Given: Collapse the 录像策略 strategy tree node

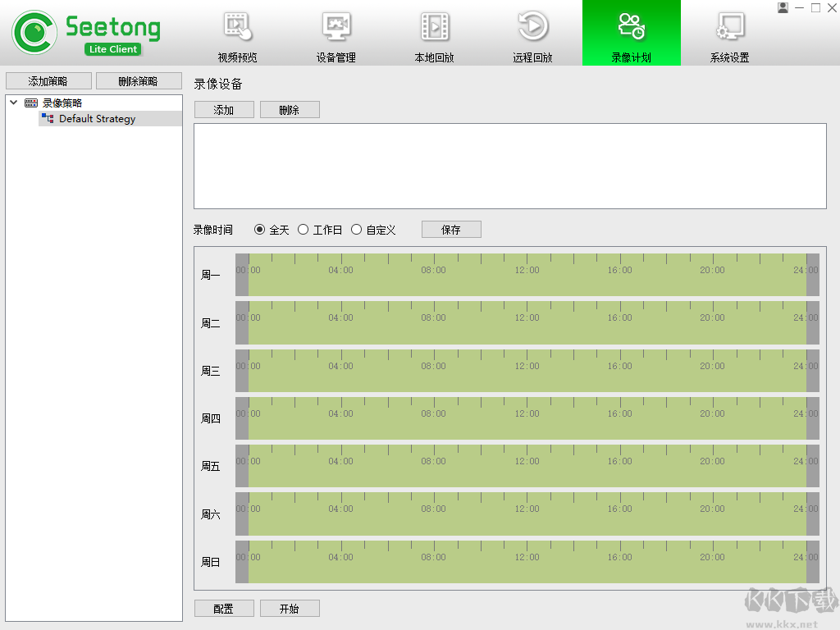Looking at the screenshot, I should coord(12,102).
